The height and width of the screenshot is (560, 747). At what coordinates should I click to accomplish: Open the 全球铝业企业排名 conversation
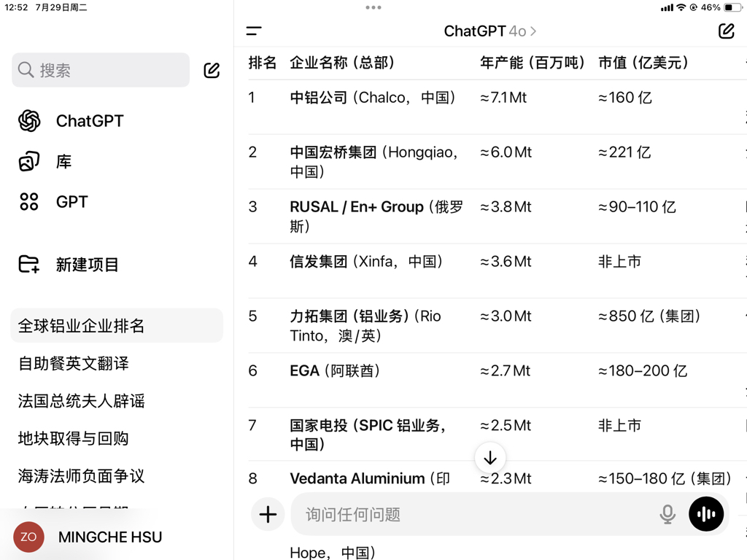tap(117, 326)
